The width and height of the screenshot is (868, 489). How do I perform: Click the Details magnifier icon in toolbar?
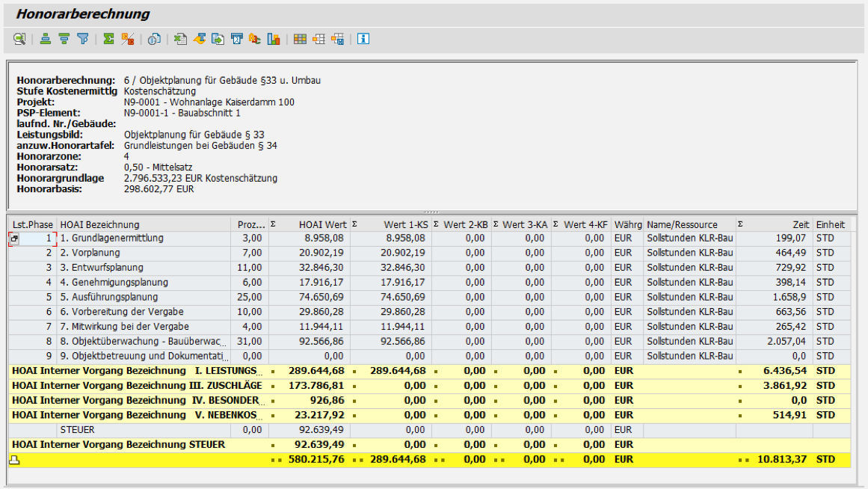pos(19,39)
